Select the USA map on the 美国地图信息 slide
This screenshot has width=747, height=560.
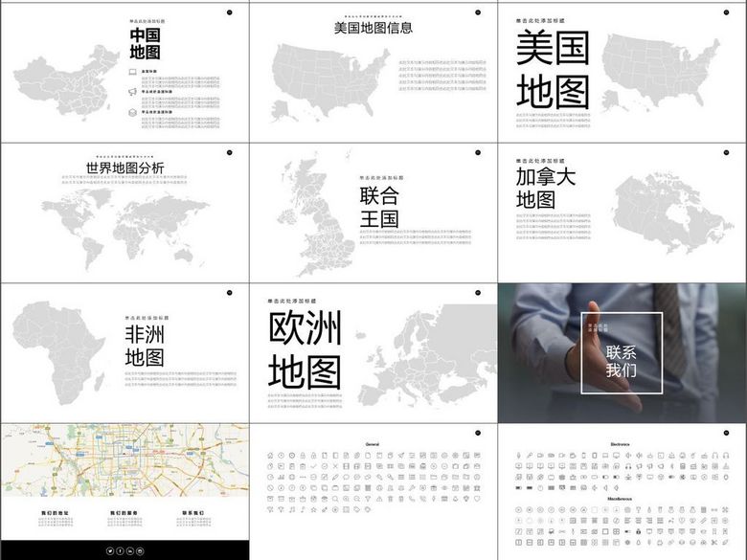[330, 83]
